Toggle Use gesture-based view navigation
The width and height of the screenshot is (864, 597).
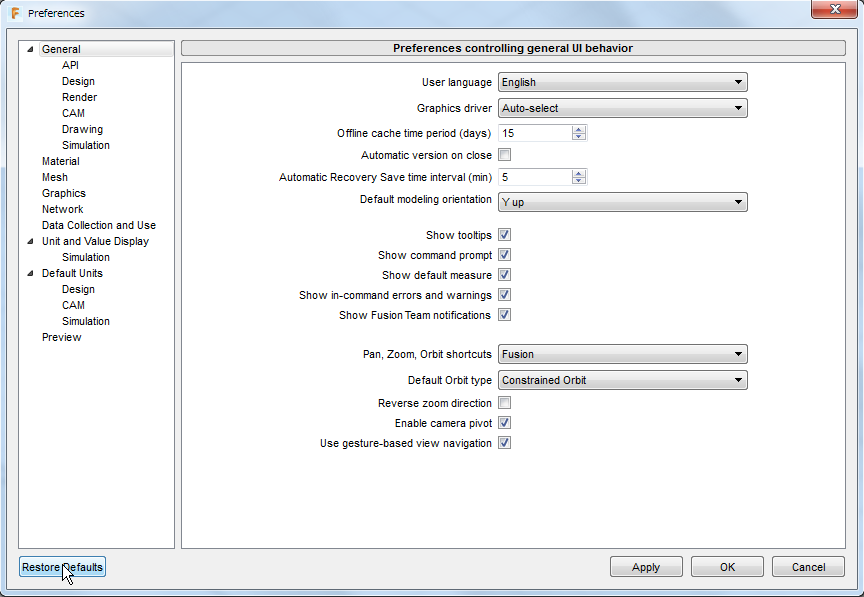(505, 442)
